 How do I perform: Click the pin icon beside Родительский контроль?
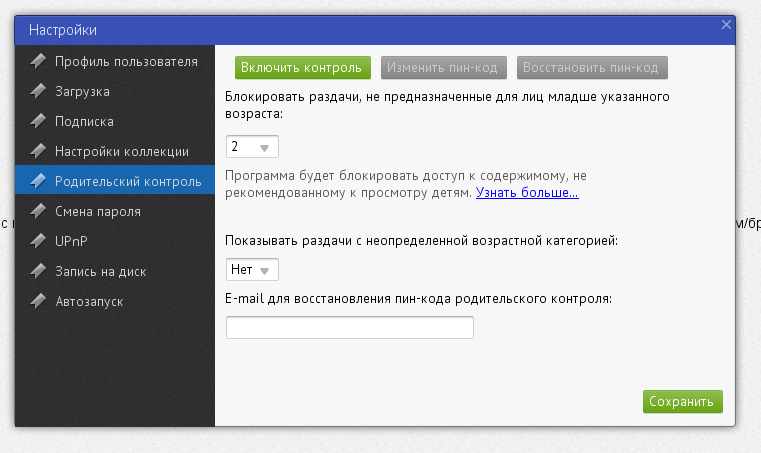click(38, 181)
